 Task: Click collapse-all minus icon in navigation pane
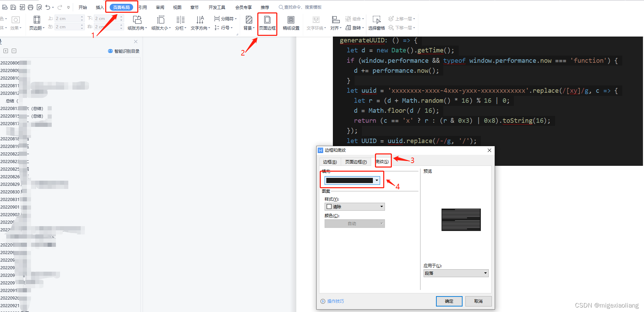[x=14, y=51]
